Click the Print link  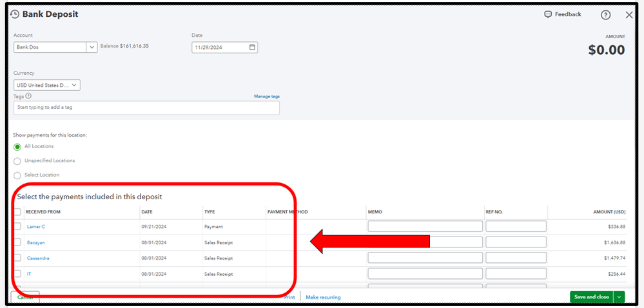click(289, 297)
